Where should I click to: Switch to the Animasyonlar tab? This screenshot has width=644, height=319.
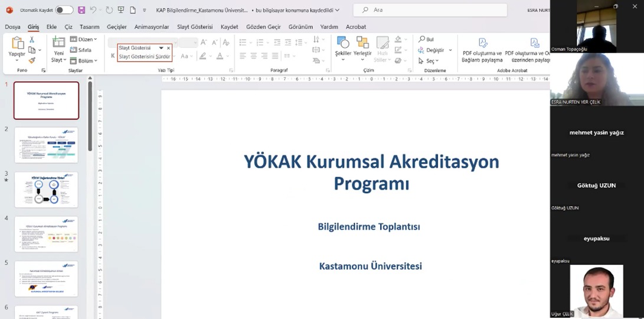coord(152,27)
